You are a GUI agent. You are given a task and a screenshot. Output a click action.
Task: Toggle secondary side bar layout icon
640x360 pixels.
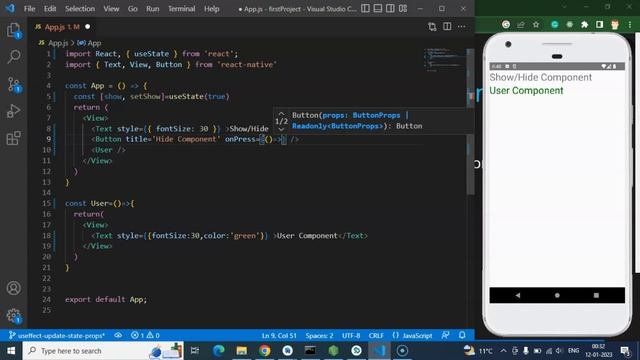tap(390, 9)
